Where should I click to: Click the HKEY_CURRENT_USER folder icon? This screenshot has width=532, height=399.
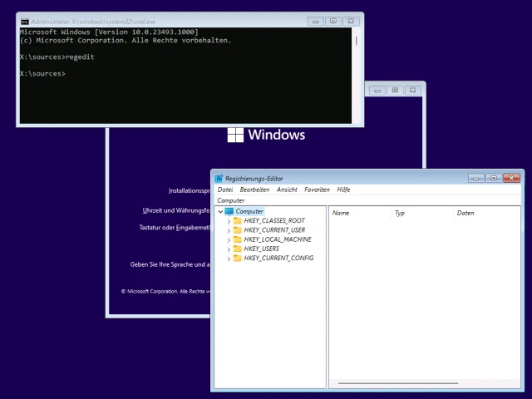238,230
